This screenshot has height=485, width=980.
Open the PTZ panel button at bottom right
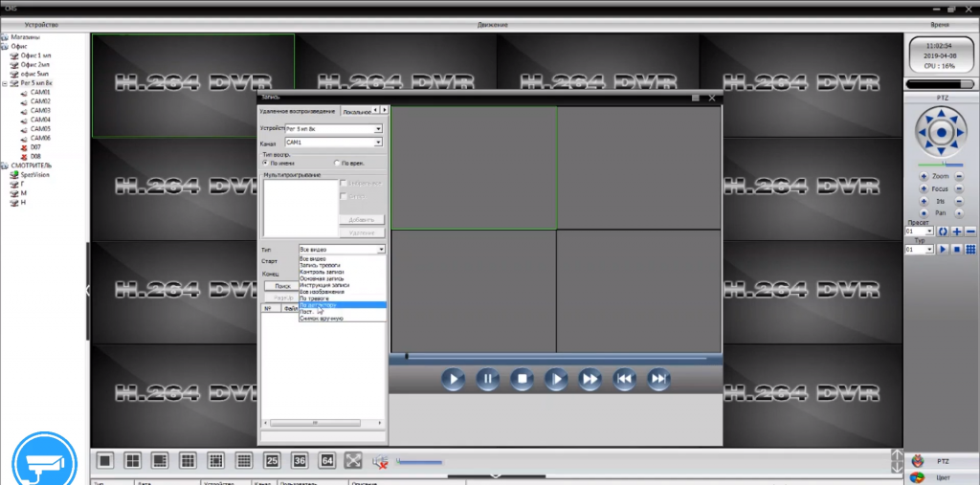point(943,461)
